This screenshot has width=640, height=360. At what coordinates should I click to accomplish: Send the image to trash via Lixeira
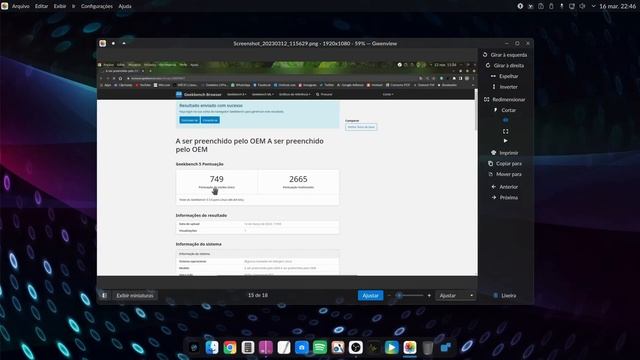(505, 296)
